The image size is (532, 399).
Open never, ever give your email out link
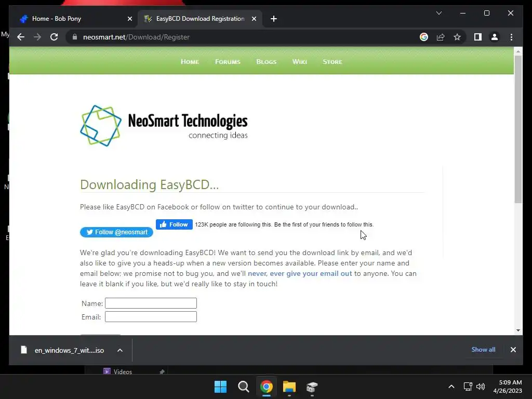(x=300, y=273)
